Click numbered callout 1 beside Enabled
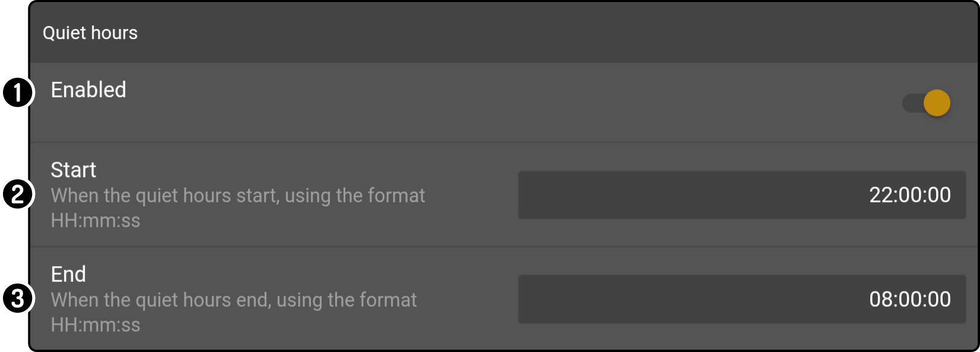The image size is (980, 352). [17, 93]
